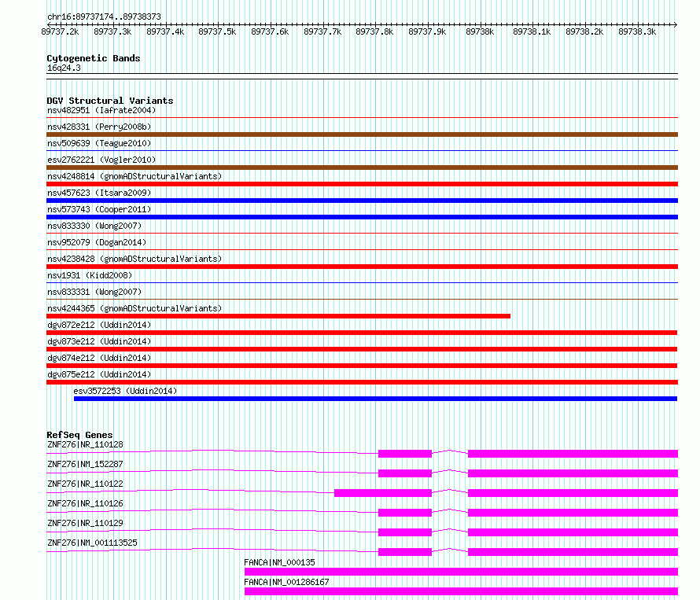This screenshot has height=600, width=700.
Task: Select variant label dgv875e212 (Uddin2014)
Action: [99, 374]
